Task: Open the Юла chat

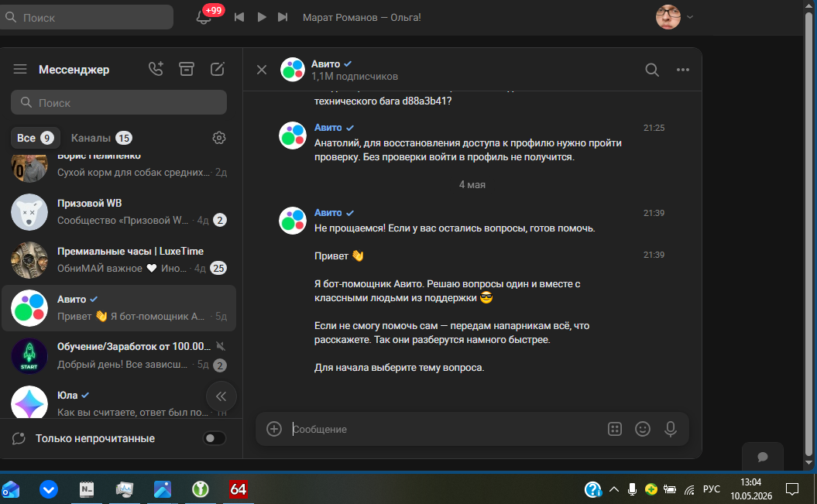Action: [x=118, y=402]
